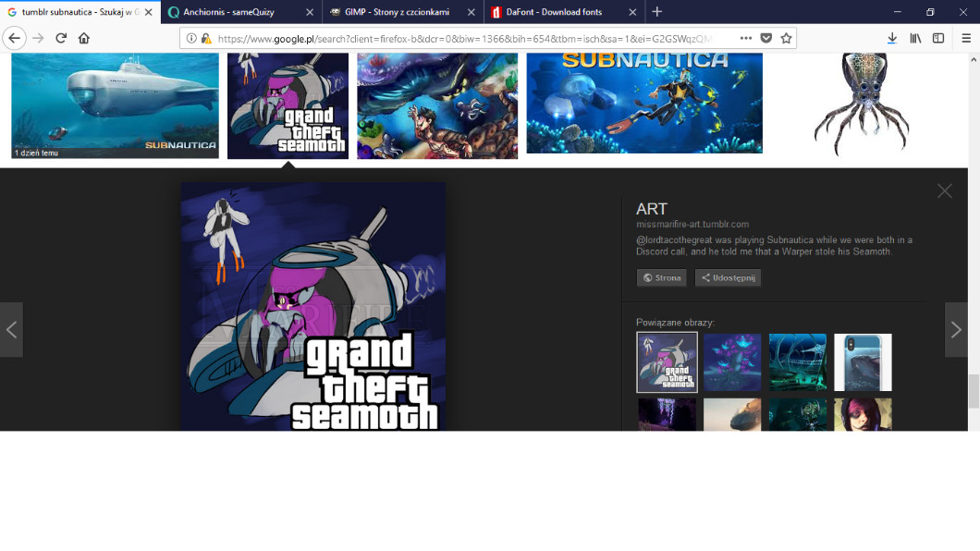Switch to the DaFont - Download fonts tab
980x551 pixels.
tap(553, 12)
